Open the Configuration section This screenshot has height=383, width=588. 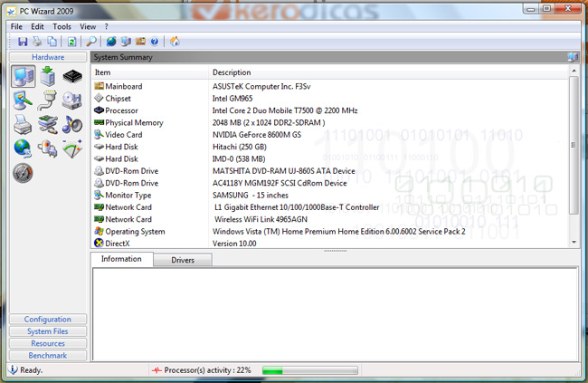(48, 319)
